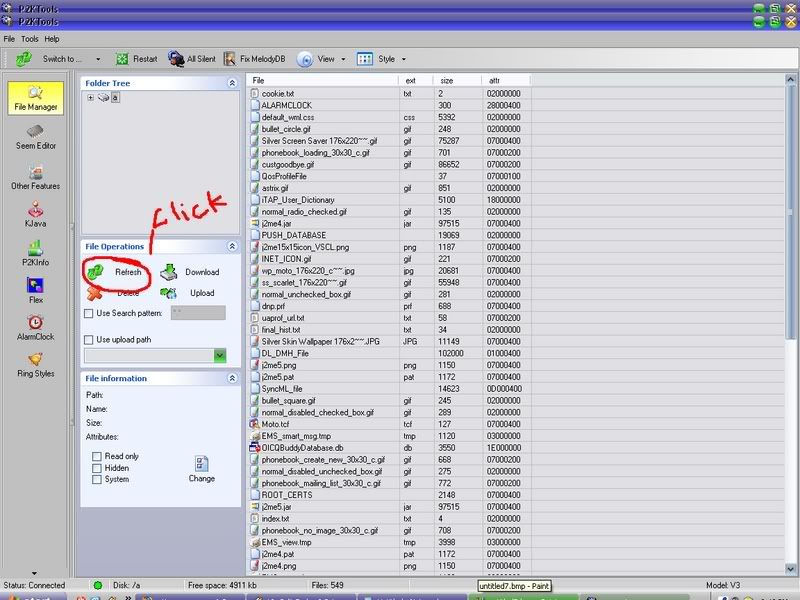Screen dimensions: 800x600
Task: Click the Change button label
Action: point(202,479)
